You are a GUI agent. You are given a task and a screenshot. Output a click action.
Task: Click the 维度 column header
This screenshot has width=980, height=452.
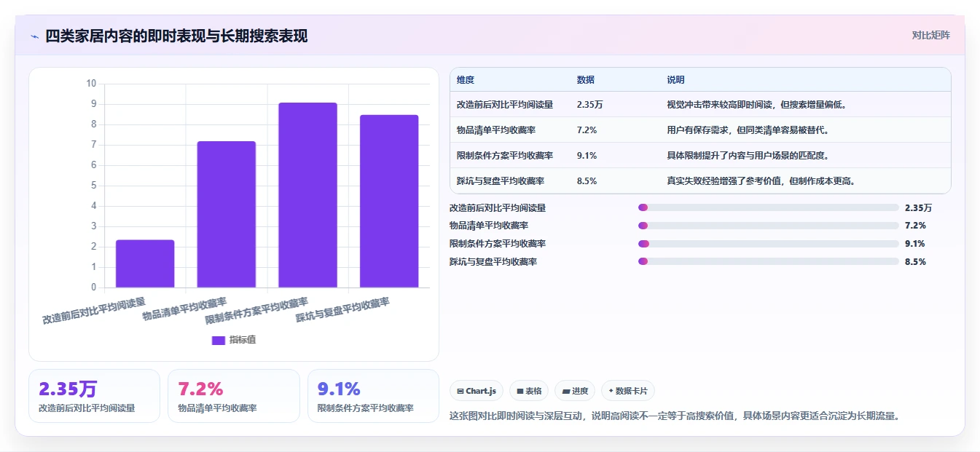(x=466, y=80)
